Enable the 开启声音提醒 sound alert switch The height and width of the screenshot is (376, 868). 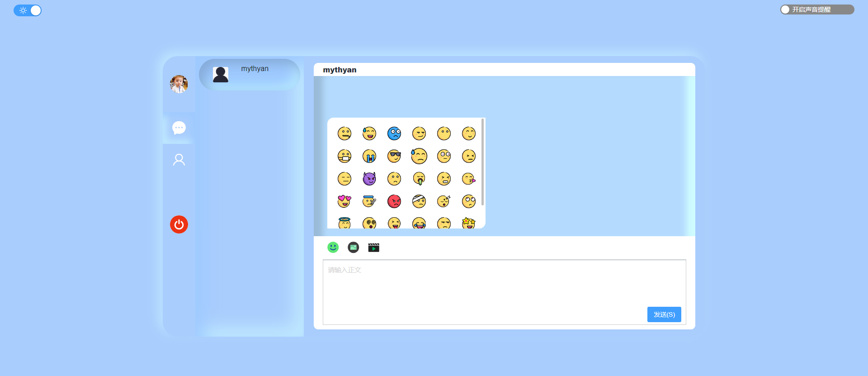(x=817, y=10)
